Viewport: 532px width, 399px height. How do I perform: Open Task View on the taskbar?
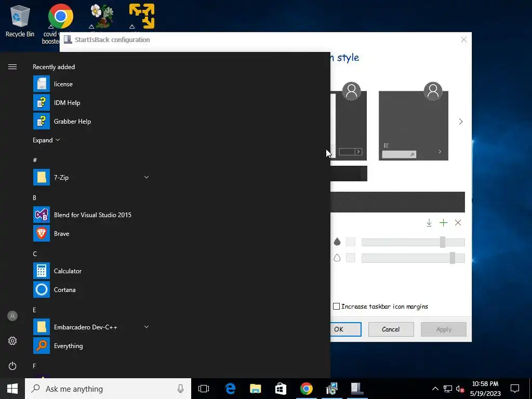pyautogui.click(x=204, y=389)
